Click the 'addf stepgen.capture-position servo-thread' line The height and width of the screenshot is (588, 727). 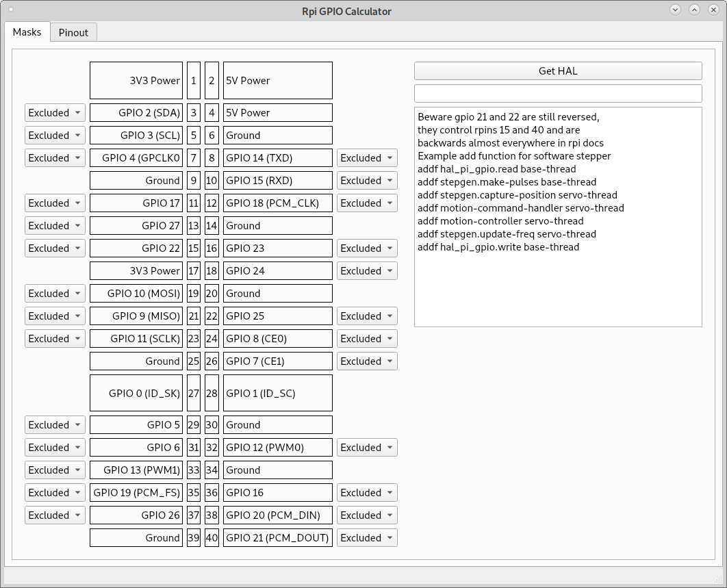517,195
